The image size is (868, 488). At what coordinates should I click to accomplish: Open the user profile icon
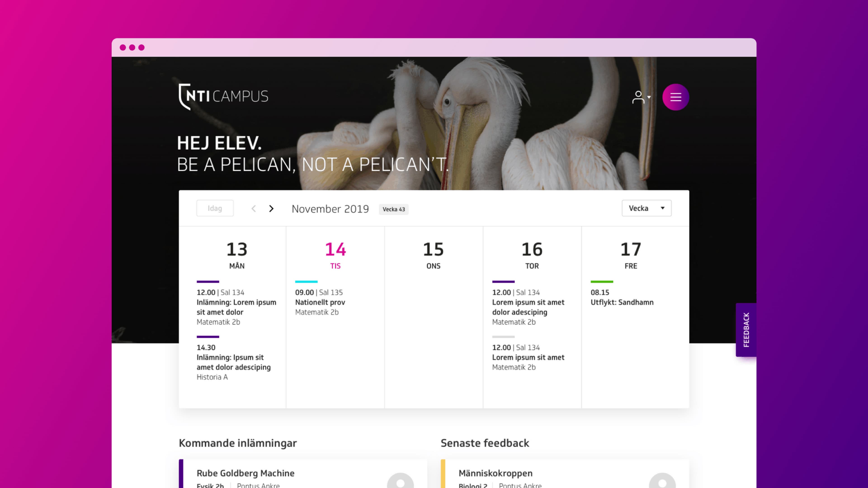(638, 97)
